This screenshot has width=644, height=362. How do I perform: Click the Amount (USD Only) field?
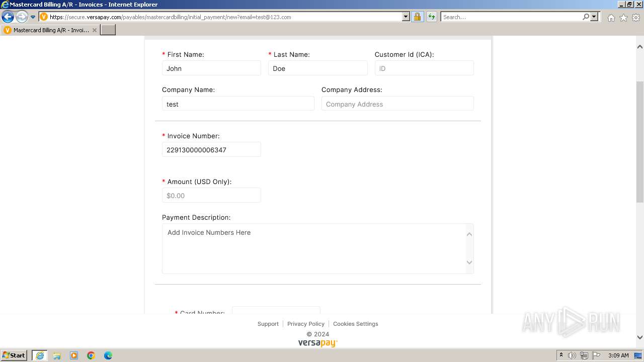coord(211,196)
